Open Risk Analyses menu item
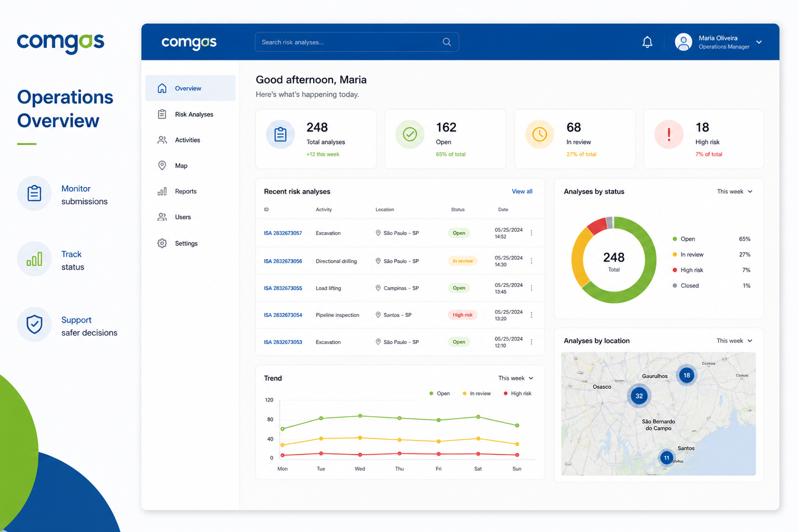 pyautogui.click(x=190, y=114)
